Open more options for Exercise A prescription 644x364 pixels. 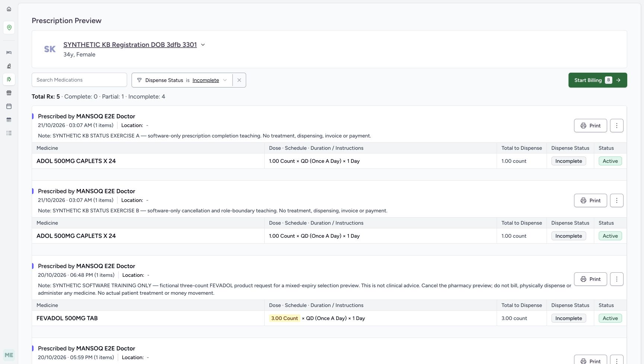[617, 126]
